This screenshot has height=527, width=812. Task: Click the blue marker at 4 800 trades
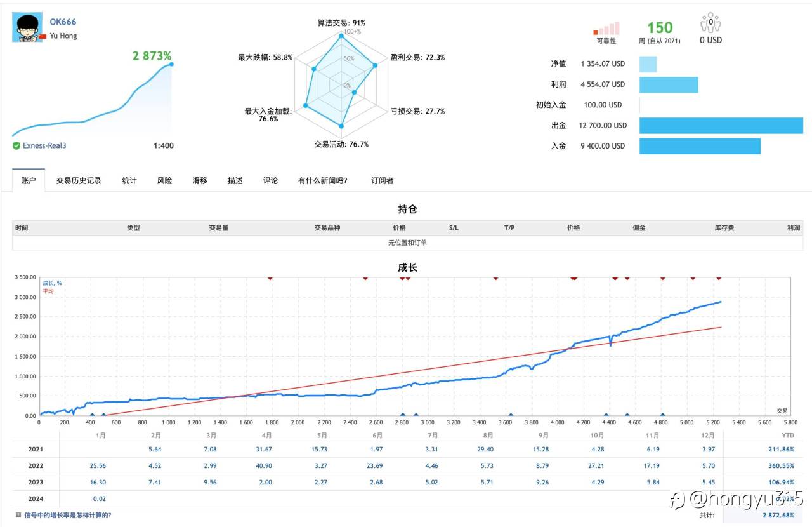[663, 415]
